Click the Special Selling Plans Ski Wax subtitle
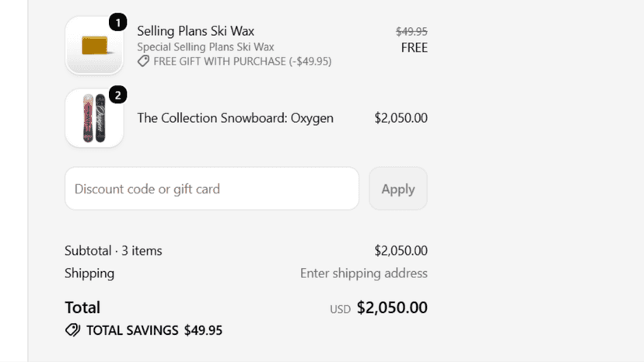 (x=205, y=47)
